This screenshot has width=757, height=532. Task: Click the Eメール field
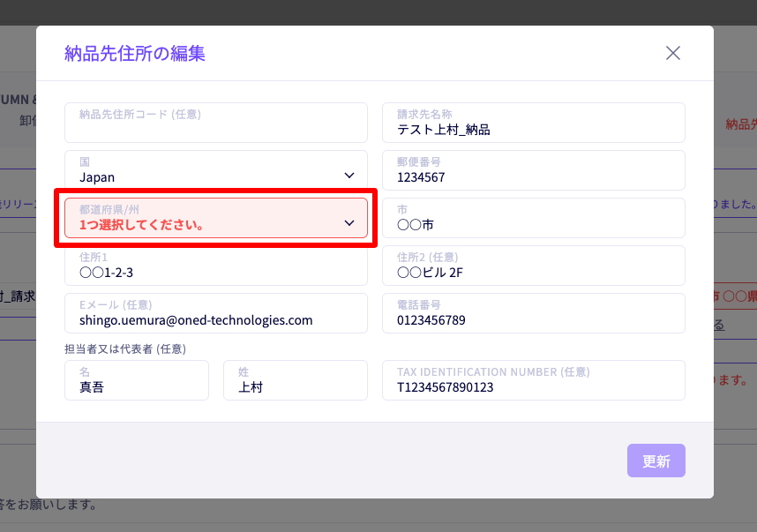(216, 313)
